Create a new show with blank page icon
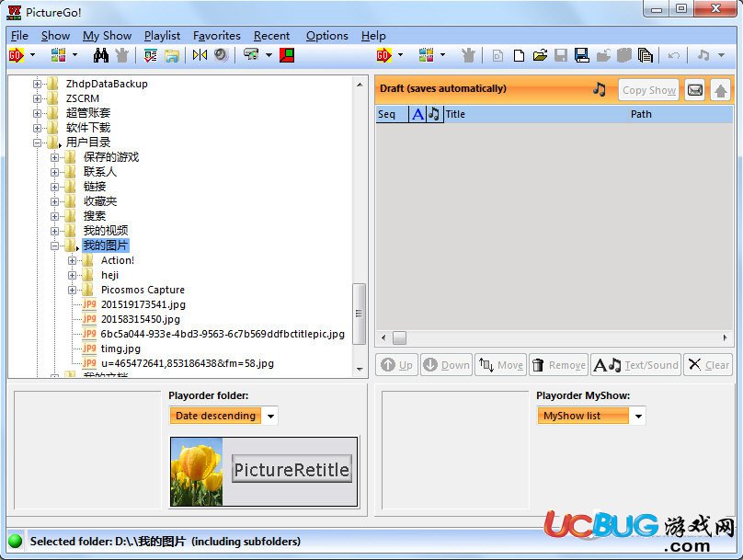Viewport: 743px width, 560px height. coord(519,56)
